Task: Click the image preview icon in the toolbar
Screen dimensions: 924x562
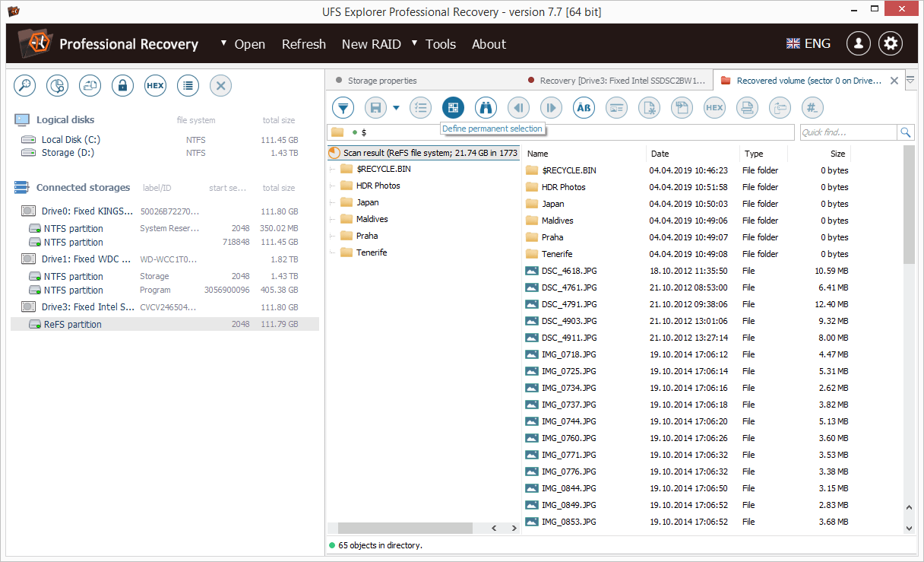Action: [x=617, y=108]
